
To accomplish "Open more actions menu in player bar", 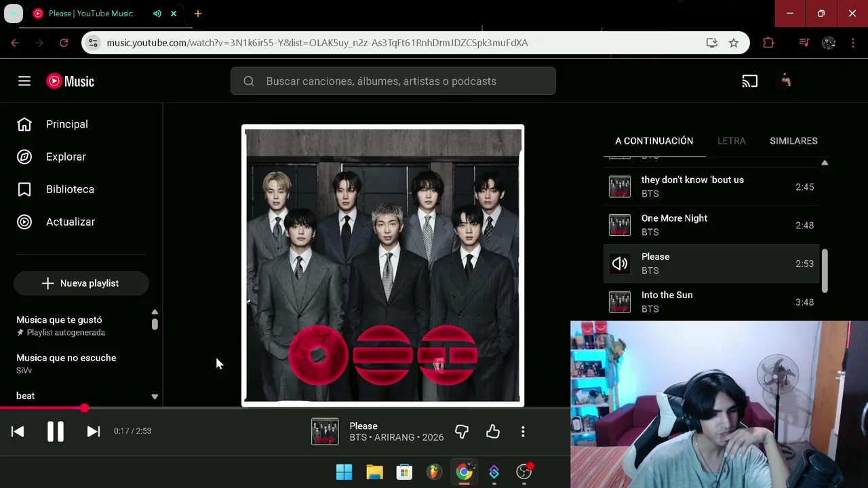I will (x=523, y=431).
